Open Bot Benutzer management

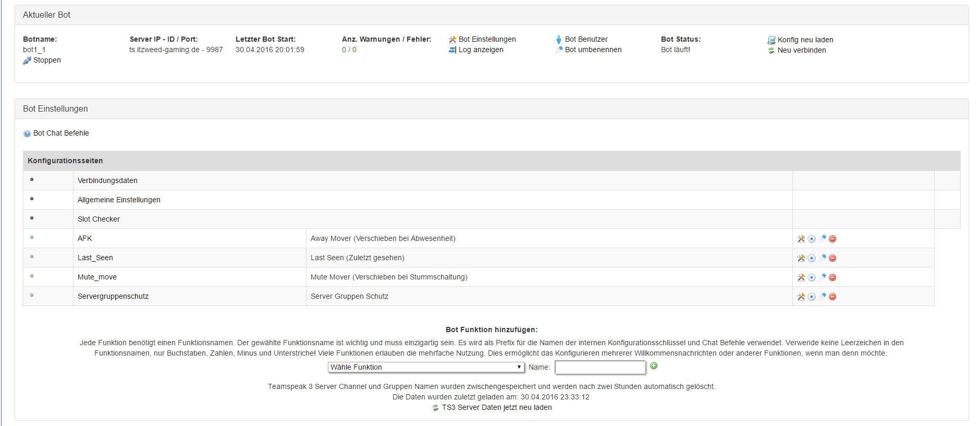(586, 39)
